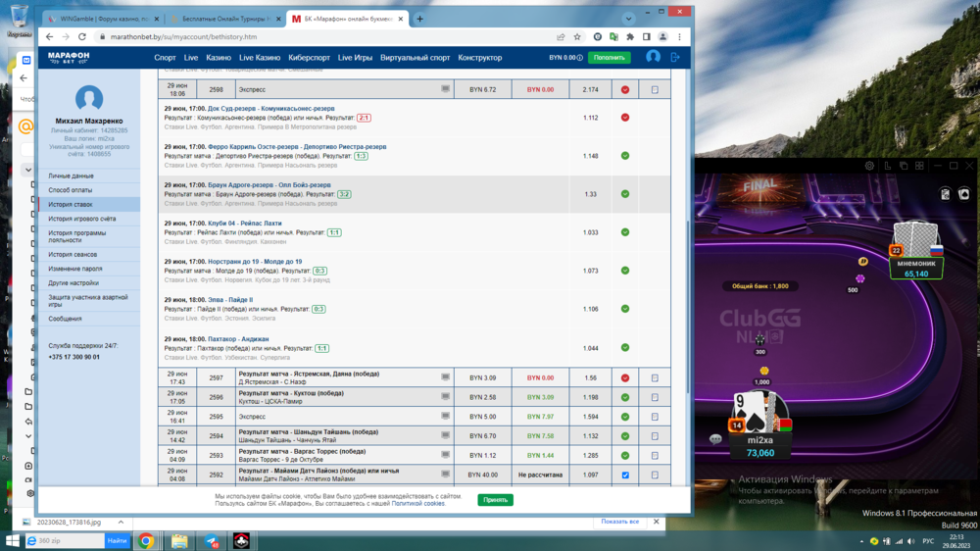
Task: Bookmark the page with the star icon
Action: 577,37
